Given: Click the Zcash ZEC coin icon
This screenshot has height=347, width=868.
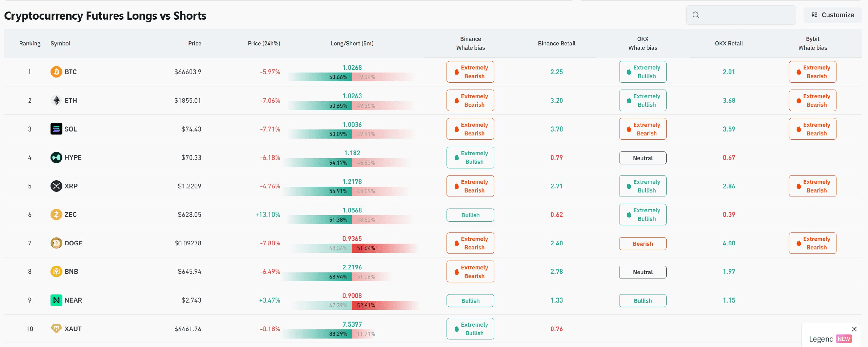Looking at the screenshot, I should coord(56,215).
